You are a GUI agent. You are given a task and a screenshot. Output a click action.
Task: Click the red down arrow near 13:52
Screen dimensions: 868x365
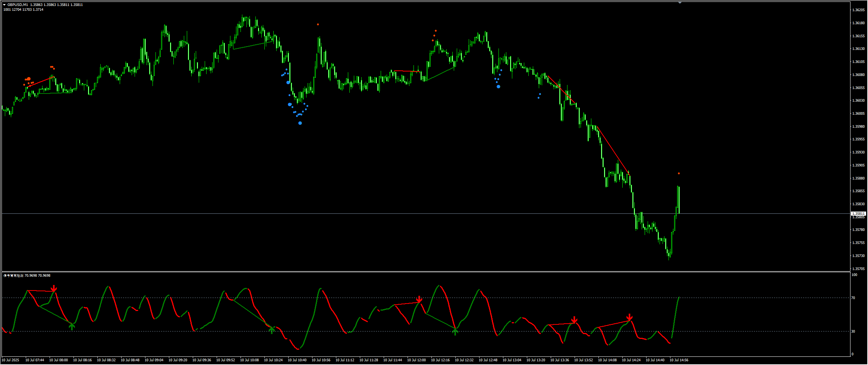(574, 320)
